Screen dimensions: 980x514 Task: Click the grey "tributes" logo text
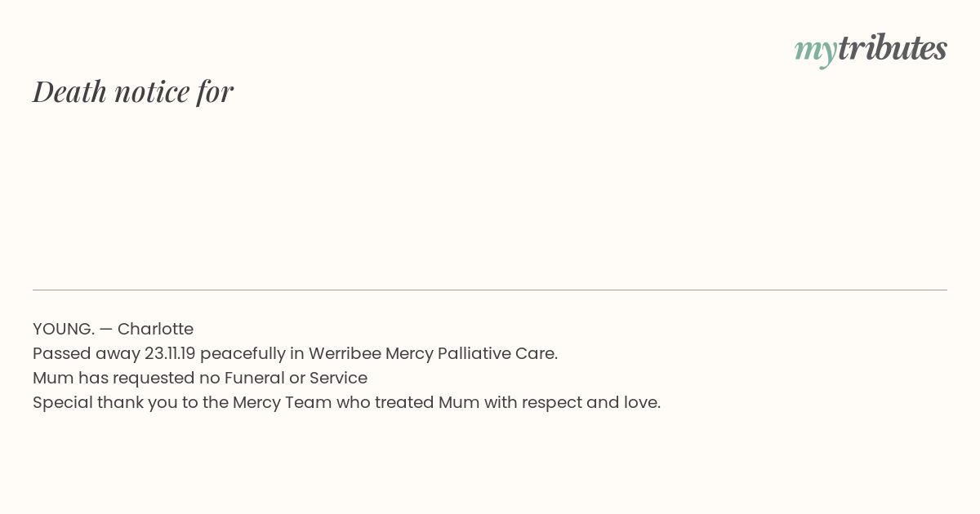[892, 48]
